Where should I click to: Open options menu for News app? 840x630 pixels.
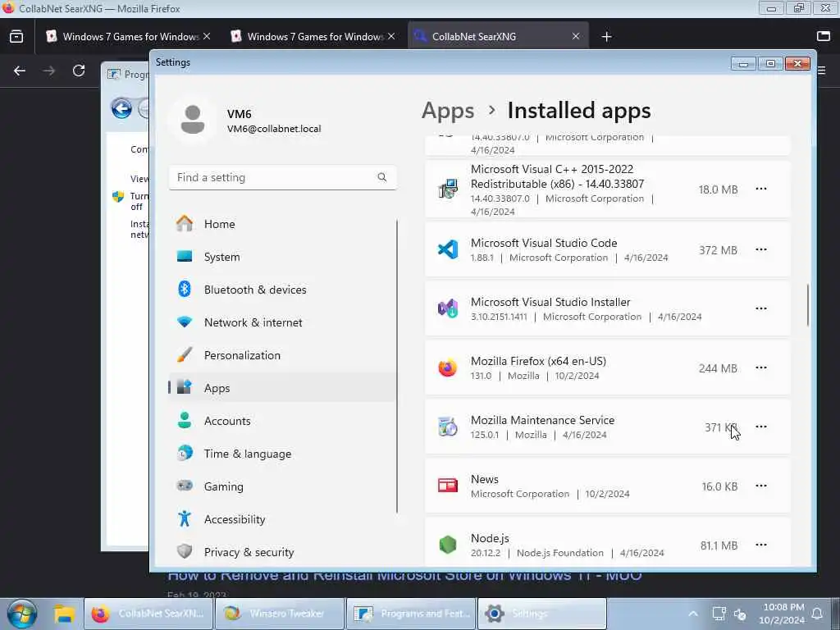[x=760, y=486]
